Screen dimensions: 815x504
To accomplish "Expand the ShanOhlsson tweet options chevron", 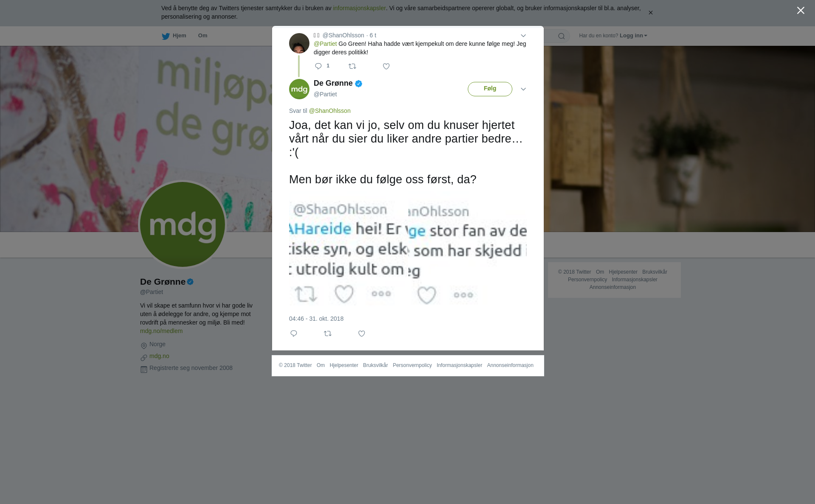I will [523, 36].
